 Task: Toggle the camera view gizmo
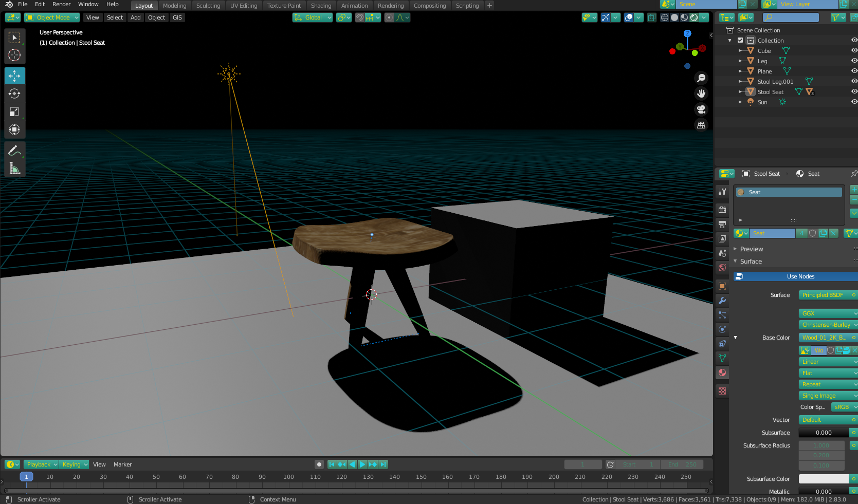[701, 109]
